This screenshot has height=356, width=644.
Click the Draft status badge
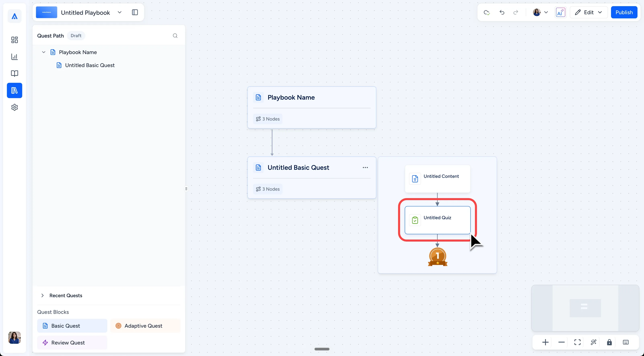tap(76, 36)
